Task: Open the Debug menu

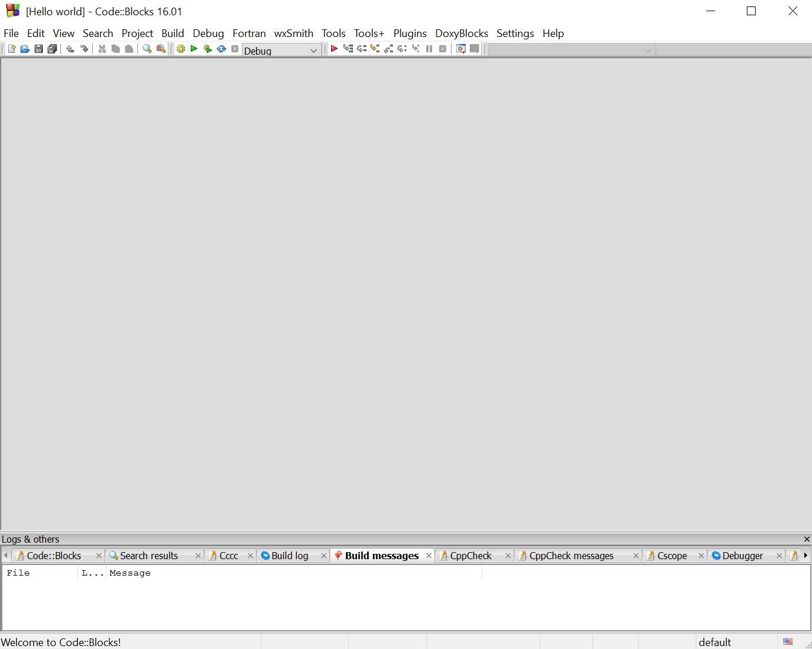Action: 208,33
